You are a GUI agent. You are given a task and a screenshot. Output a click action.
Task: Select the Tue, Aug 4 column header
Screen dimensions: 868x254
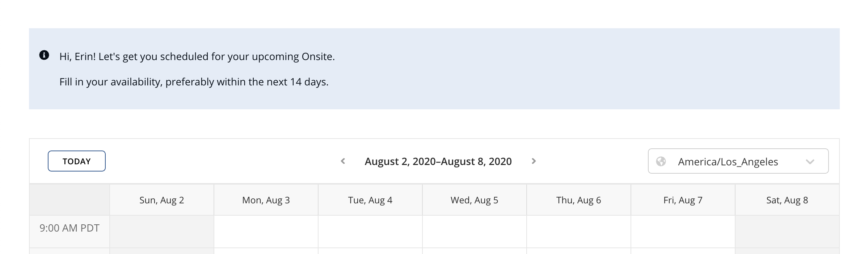click(370, 200)
